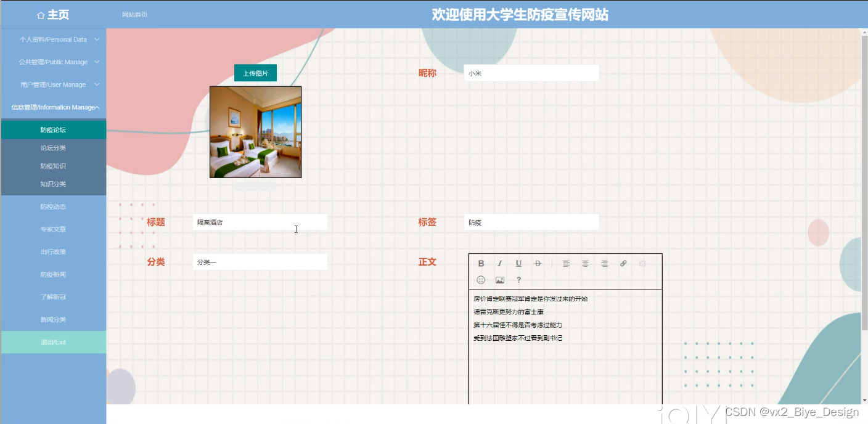Select 防疫论坛 in the sidebar
The image size is (868, 424).
point(54,130)
